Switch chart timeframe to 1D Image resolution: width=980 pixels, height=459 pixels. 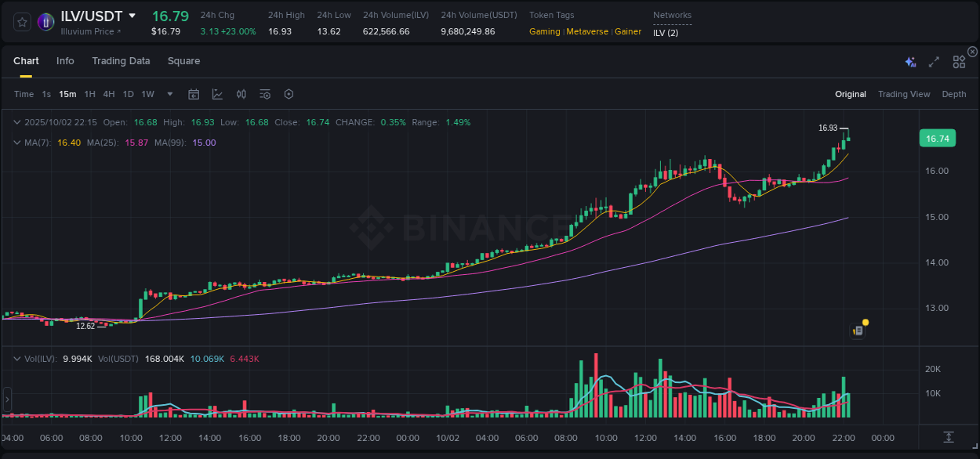(128, 93)
